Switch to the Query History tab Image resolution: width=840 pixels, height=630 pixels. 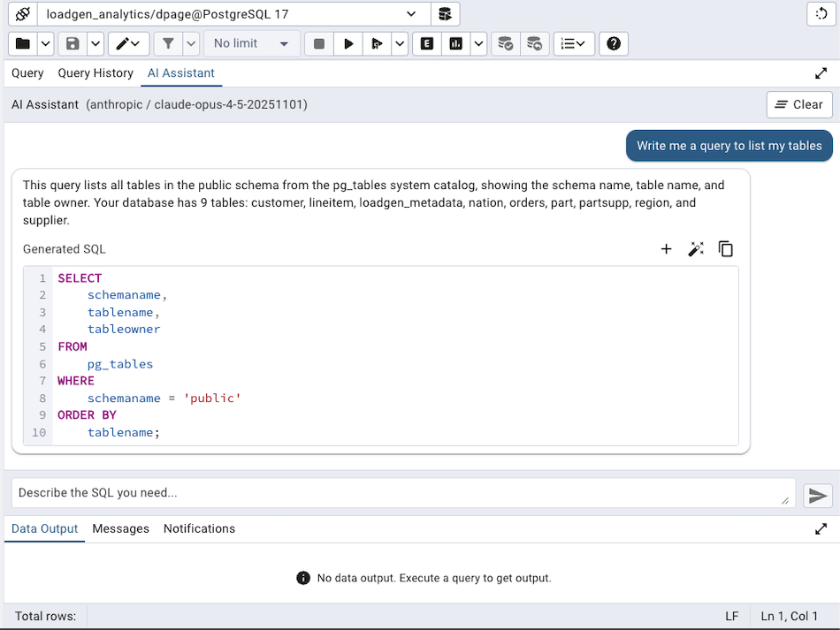[x=95, y=73]
